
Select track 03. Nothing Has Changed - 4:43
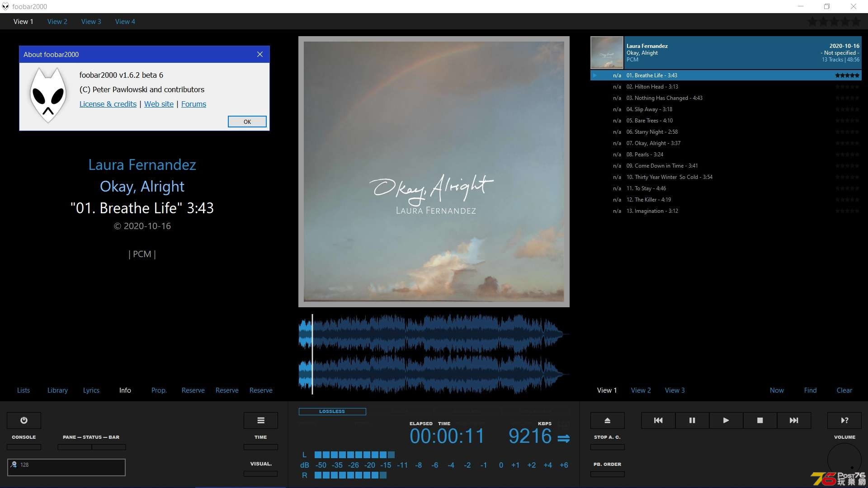(726, 98)
